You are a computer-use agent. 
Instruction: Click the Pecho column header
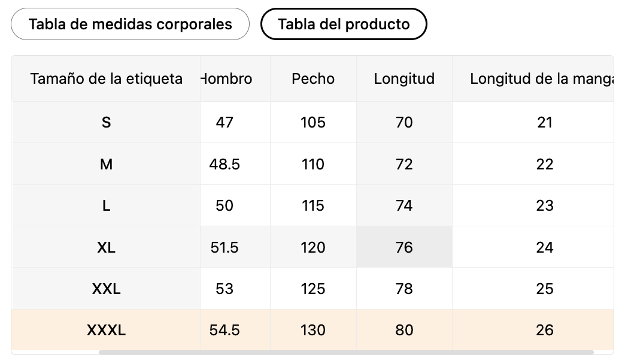tap(313, 78)
